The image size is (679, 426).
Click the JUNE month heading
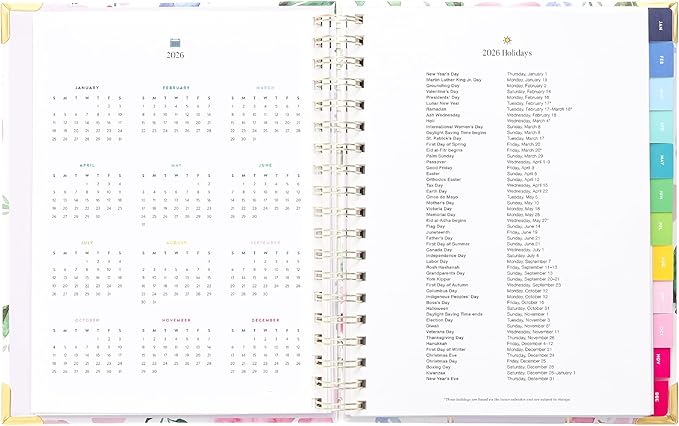pos(265,165)
